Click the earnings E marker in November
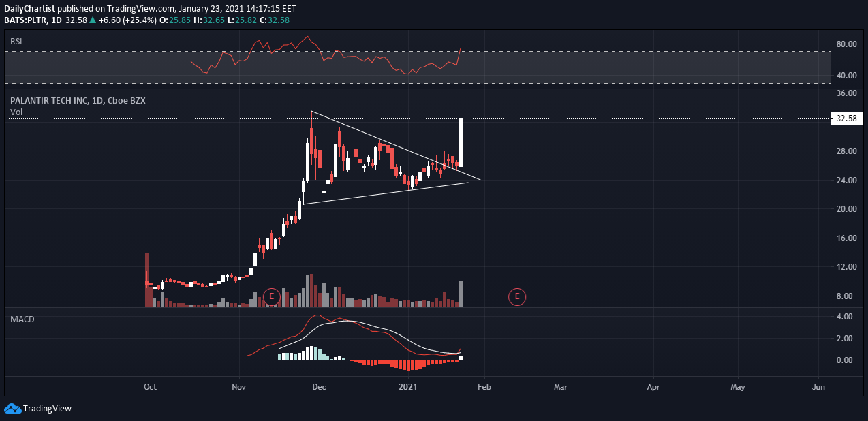This screenshot has width=868, height=421. (x=272, y=296)
